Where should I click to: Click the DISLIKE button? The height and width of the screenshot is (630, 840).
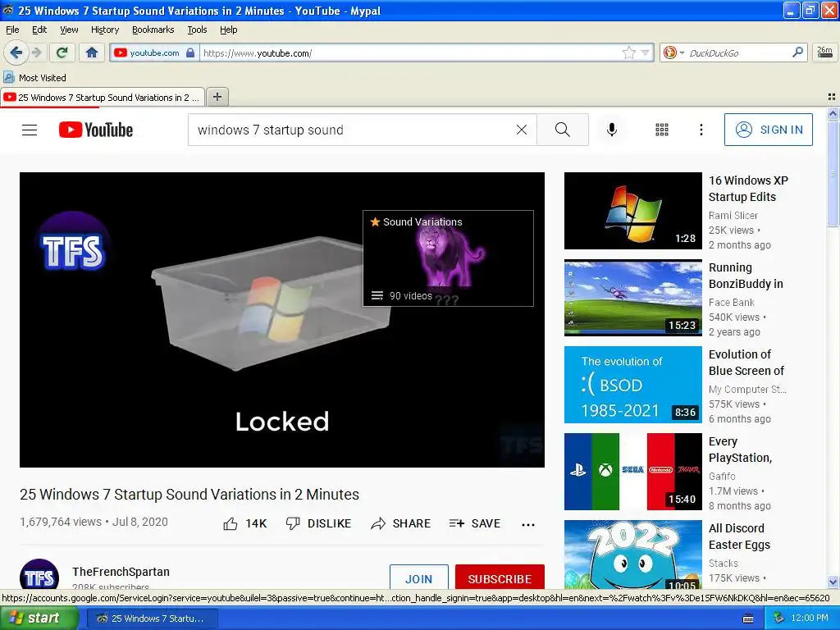318,523
